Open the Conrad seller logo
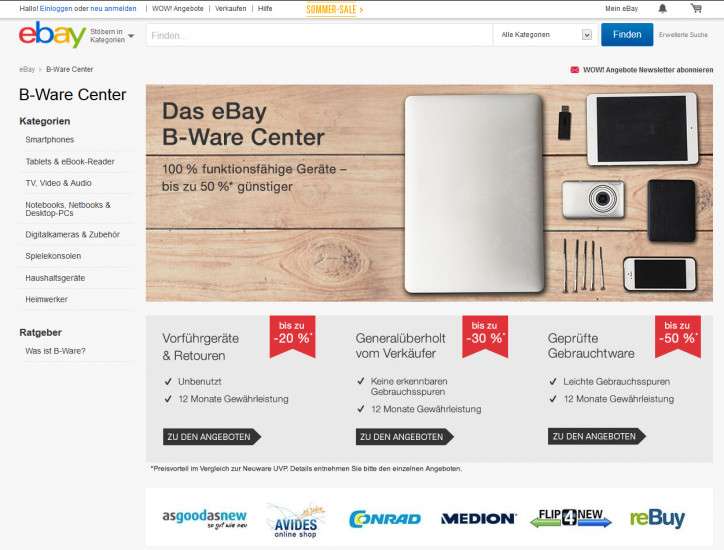The image size is (724, 550). pyautogui.click(x=385, y=519)
